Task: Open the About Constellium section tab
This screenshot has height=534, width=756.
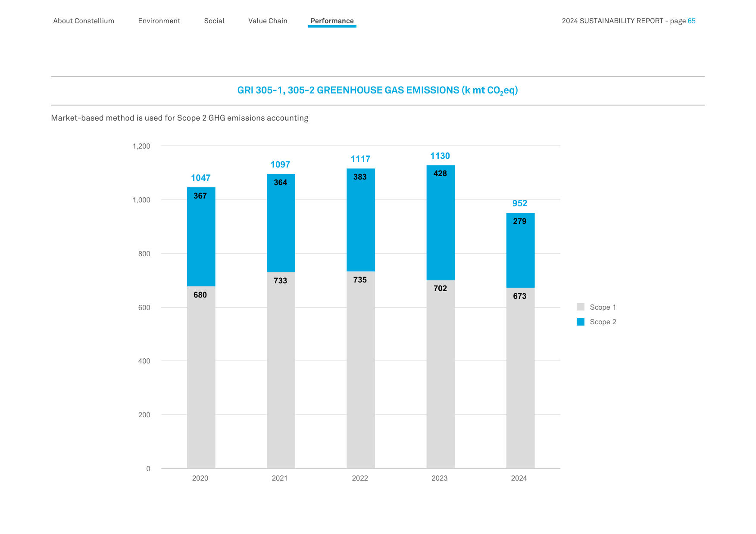Action: click(84, 21)
